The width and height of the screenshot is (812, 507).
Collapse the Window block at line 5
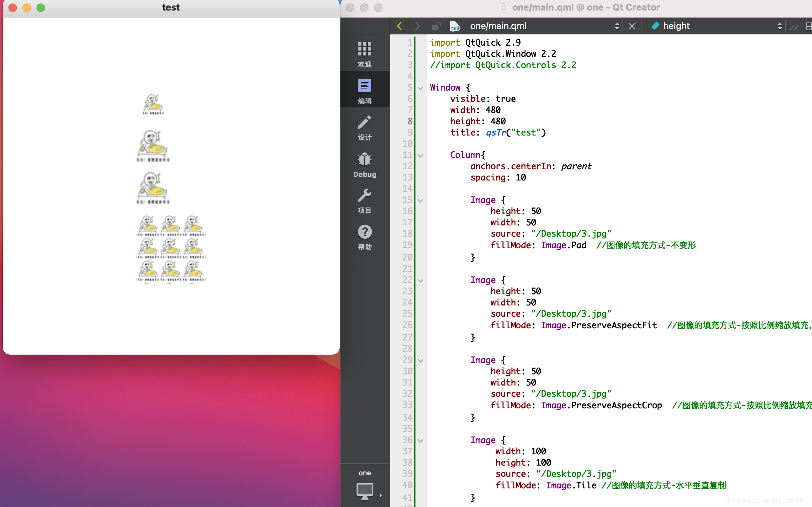click(421, 88)
